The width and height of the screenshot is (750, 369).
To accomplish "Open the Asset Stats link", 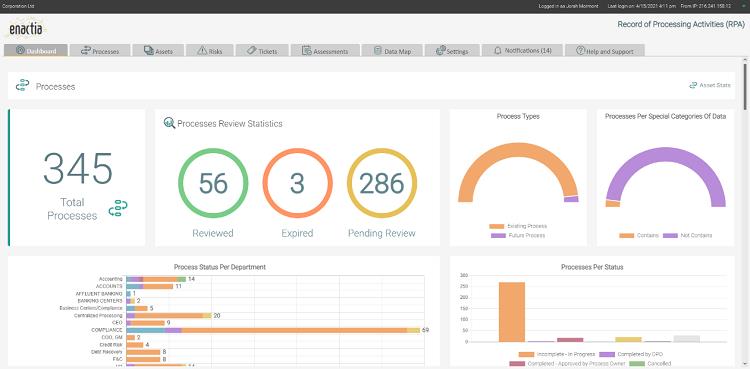I will (x=709, y=85).
